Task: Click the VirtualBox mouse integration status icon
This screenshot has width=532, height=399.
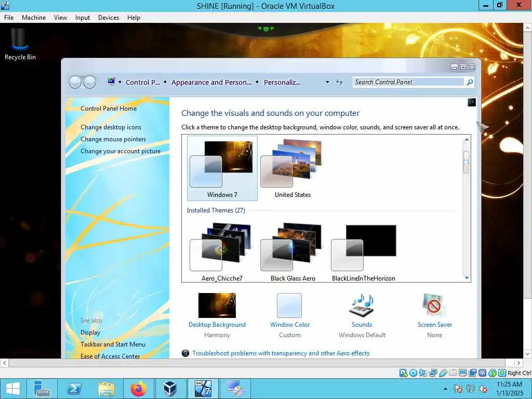Action: pyautogui.click(x=493, y=373)
